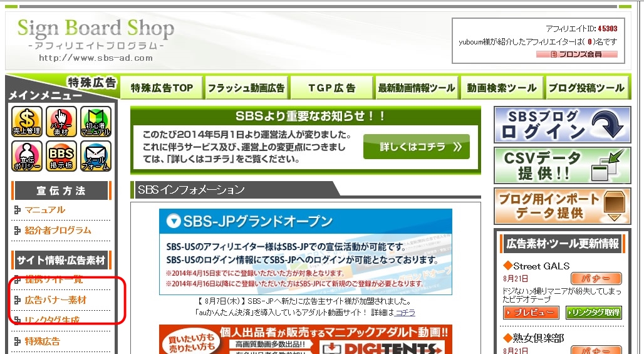The height and width of the screenshot is (354, 644).
Task: Click the 広告素材・ツール更新情報 header
Action: tap(563, 244)
